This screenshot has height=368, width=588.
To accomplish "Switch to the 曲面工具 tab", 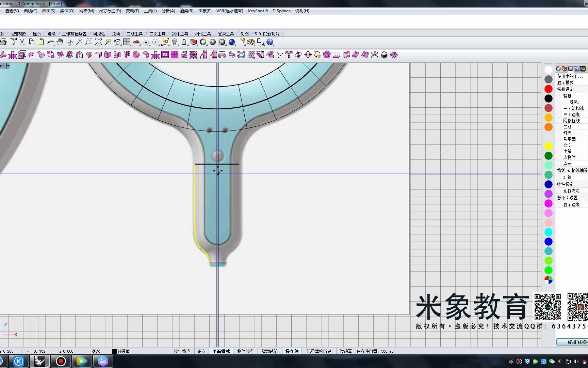I will coord(157,33).
